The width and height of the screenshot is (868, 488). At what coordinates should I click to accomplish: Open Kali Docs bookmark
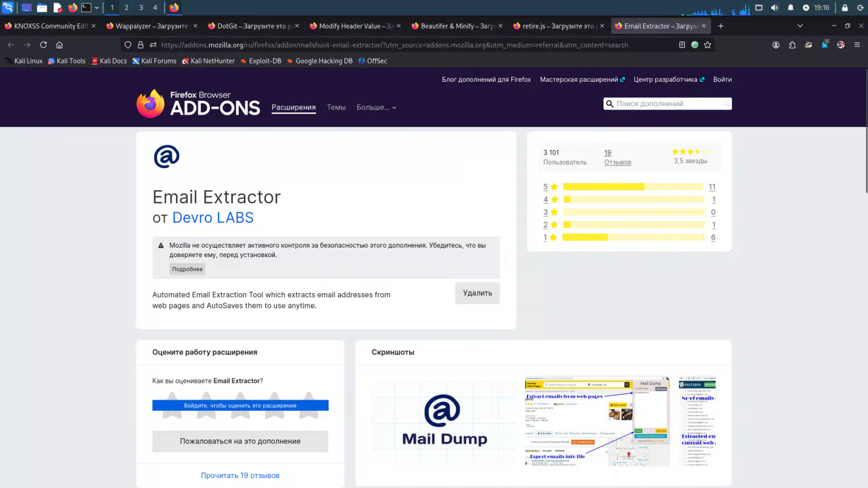pyautogui.click(x=109, y=61)
